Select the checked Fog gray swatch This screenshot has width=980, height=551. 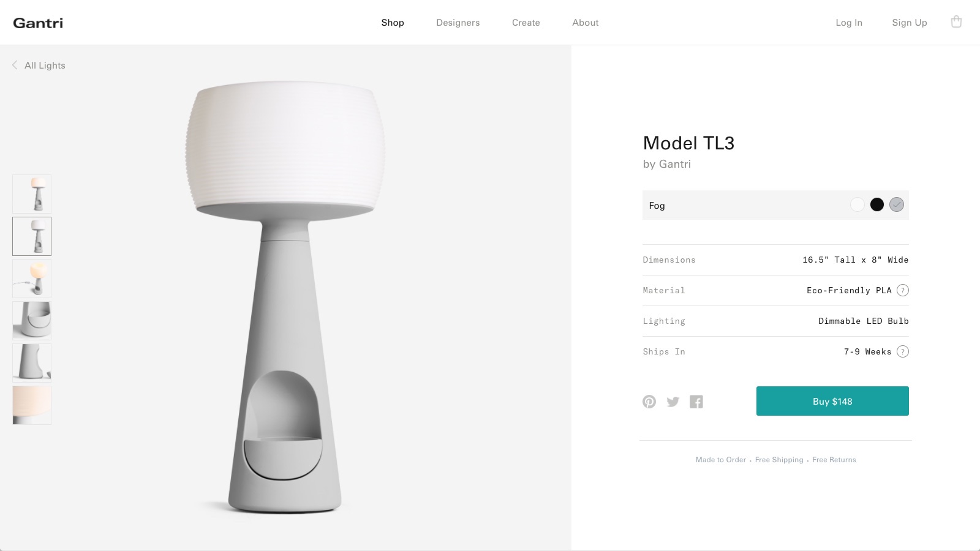(897, 204)
